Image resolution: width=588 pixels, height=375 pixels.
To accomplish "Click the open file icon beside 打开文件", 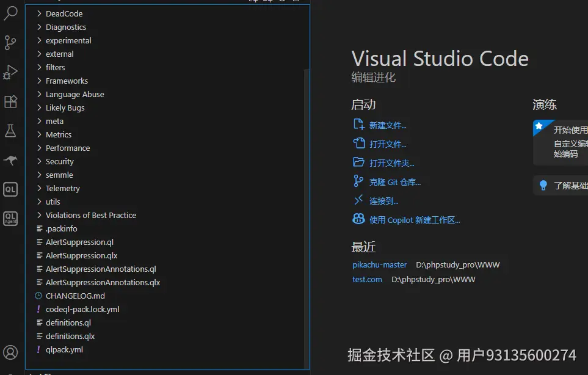I will pos(358,144).
